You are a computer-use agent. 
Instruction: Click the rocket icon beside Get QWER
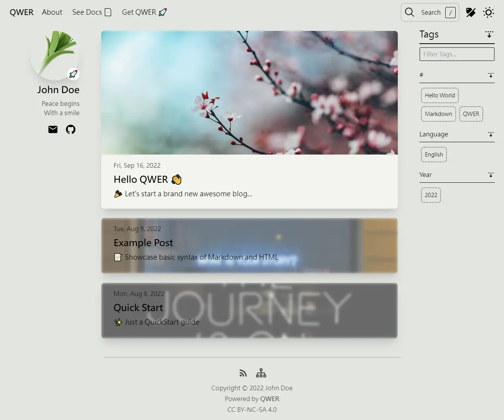162,12
